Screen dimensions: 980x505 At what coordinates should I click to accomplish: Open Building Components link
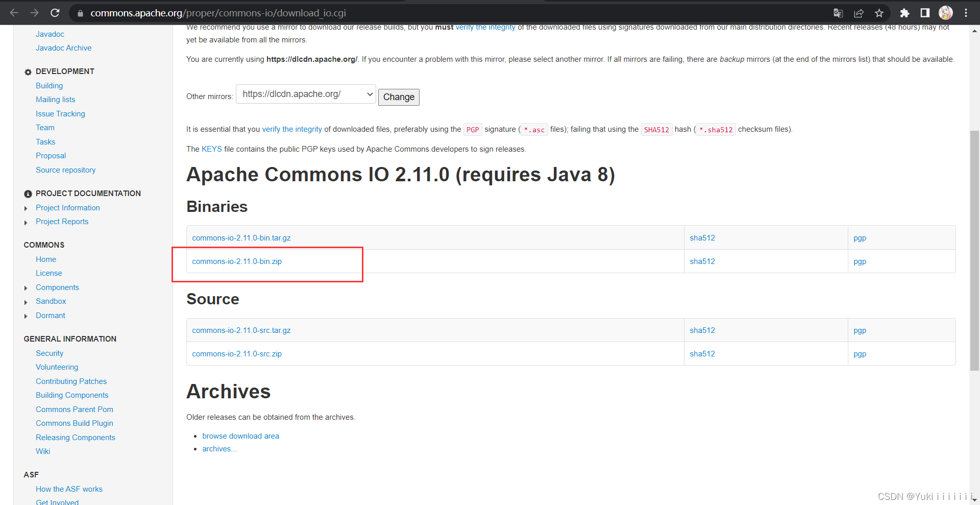click(72, 395)
